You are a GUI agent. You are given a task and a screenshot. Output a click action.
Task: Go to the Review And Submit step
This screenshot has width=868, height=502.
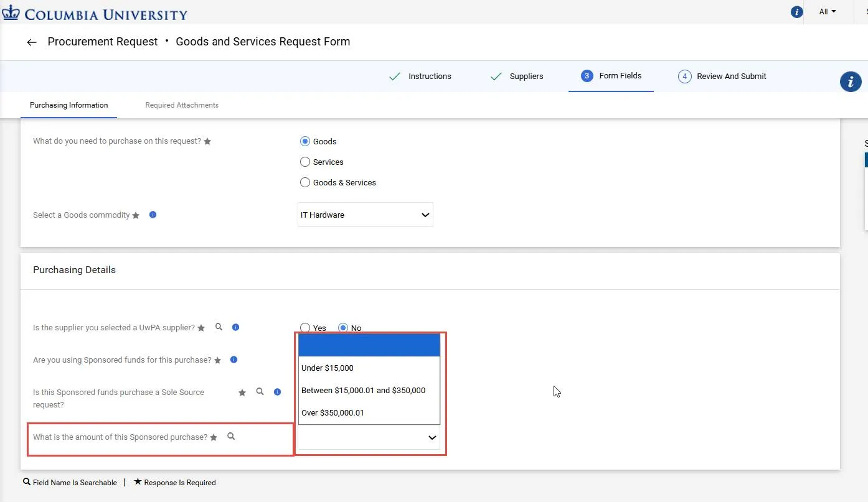click(732, 77)
